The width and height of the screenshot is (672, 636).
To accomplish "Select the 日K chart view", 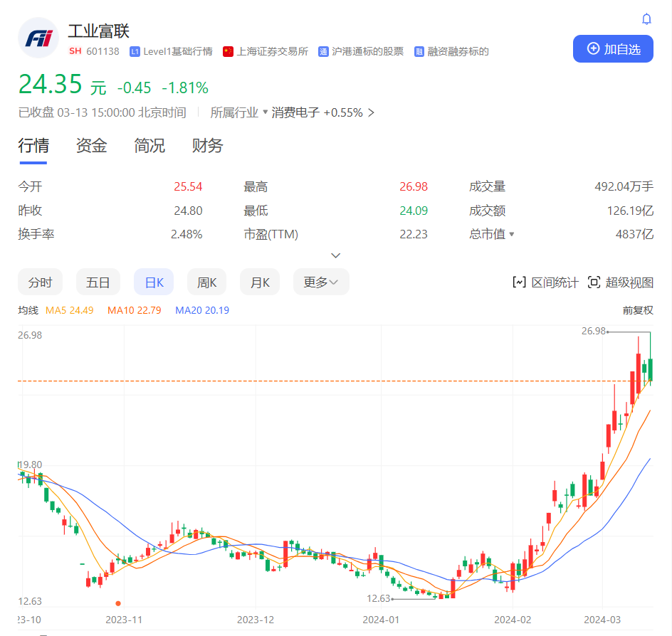I will click(x=154, y=282).
